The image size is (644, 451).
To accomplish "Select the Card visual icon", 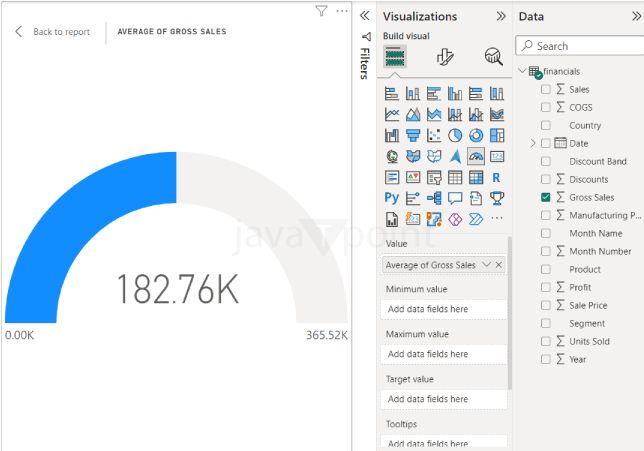I will coord(497,156).
